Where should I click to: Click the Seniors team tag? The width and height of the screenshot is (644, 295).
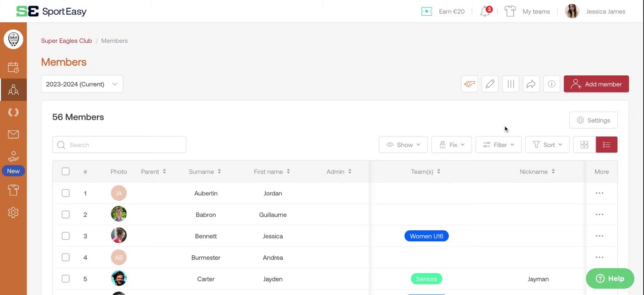[426, 279]
